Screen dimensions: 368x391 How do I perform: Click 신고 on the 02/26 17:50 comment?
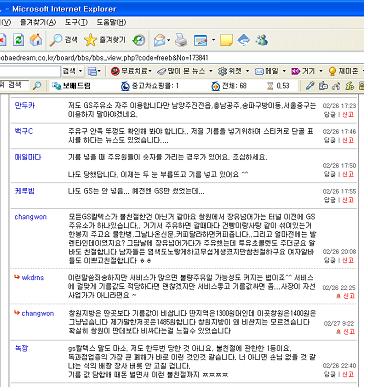tap(348, 174)
